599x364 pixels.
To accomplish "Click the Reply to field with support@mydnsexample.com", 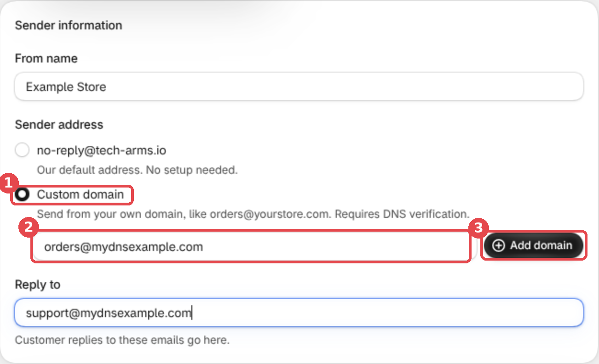I will click(x=299, y=313).
